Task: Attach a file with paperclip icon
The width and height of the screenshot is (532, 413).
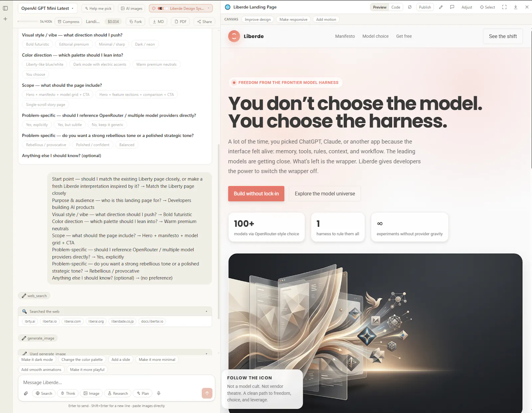Action: pyautogui.click(x=26, y=393)
